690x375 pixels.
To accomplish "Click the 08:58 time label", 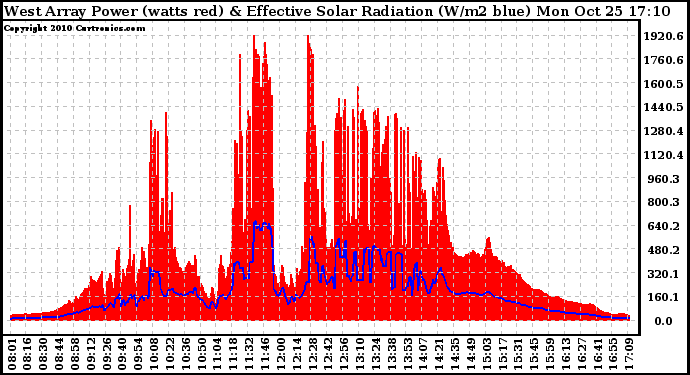I will pyautogui.click(x=75, y=354).
